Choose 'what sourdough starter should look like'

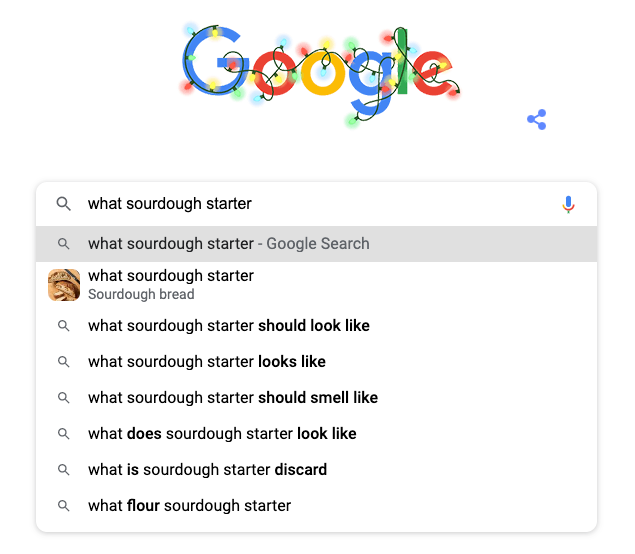point(228,326)
